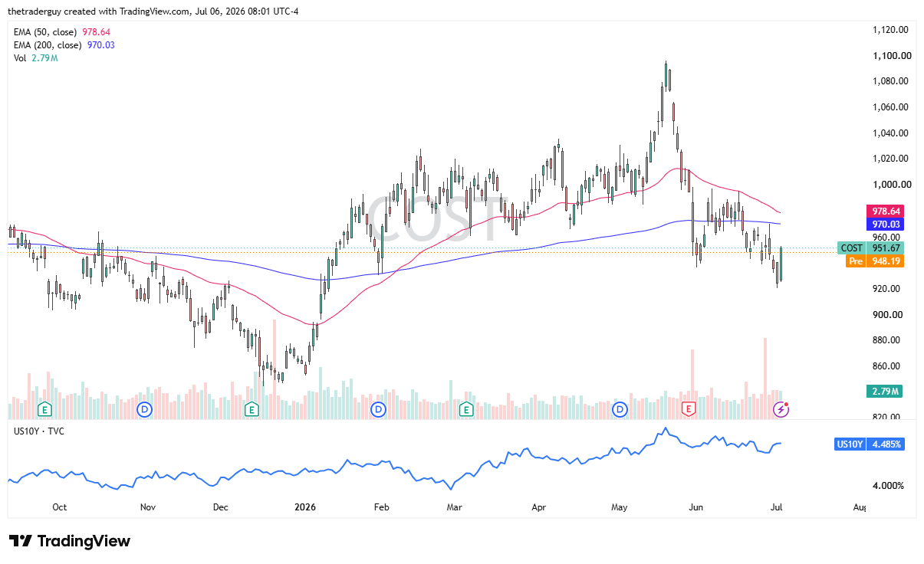Viewport: 924px width, 564px height.
Task: Click the US10Y 4.485% value label
Action: [869, 444]
